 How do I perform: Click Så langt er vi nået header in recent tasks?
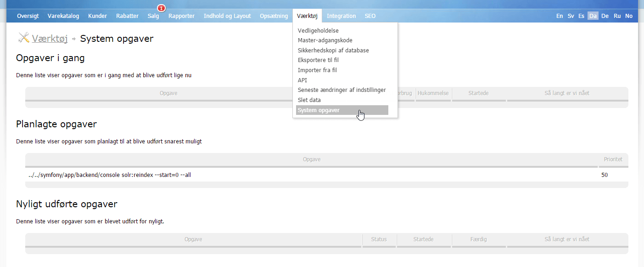(x=567, y=239)
